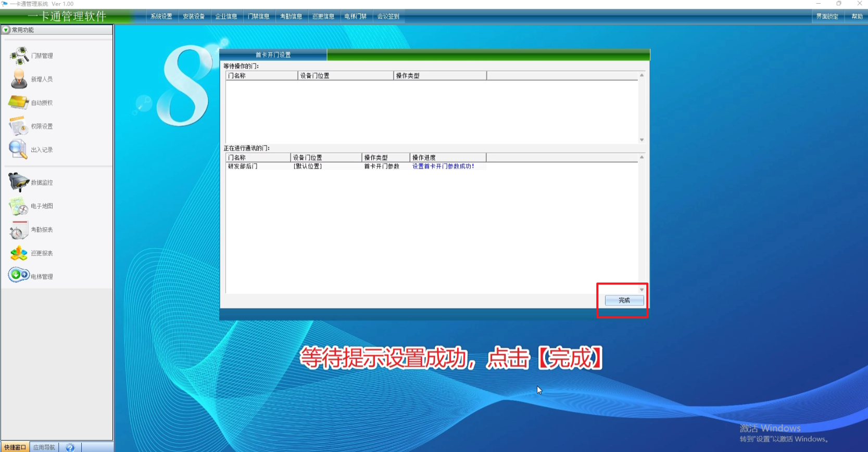868x452 pixels.
Task: Click 操作进度 column header
Action: click(448, 157)
